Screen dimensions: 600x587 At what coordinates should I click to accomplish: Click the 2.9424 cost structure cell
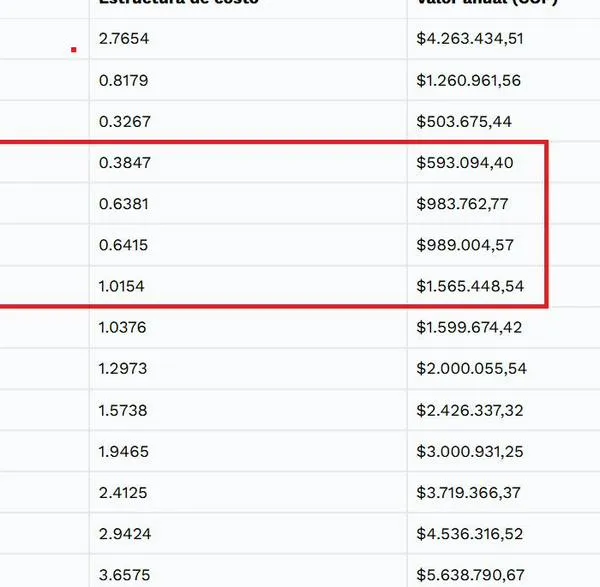125,534
